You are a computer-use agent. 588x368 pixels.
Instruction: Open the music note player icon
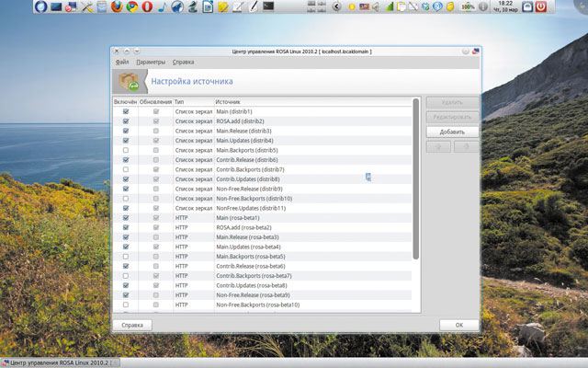pos(163,6)
